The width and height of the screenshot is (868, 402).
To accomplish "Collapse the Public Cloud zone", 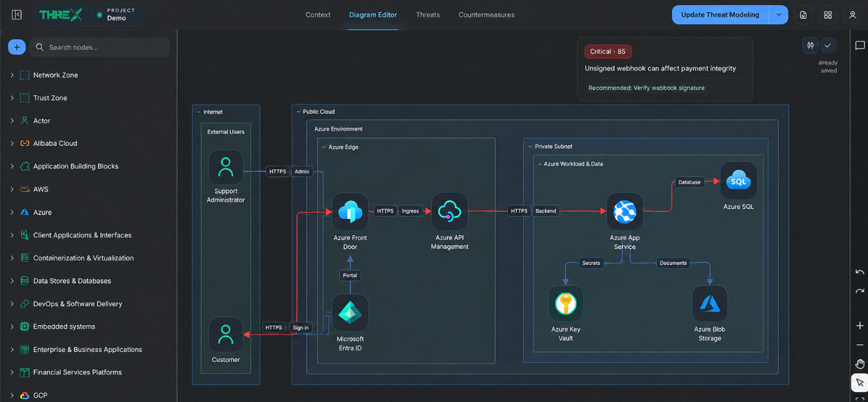I will point(298,112).
